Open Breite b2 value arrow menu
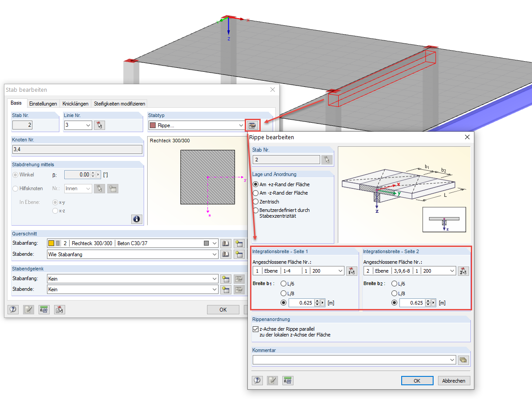 433,303
